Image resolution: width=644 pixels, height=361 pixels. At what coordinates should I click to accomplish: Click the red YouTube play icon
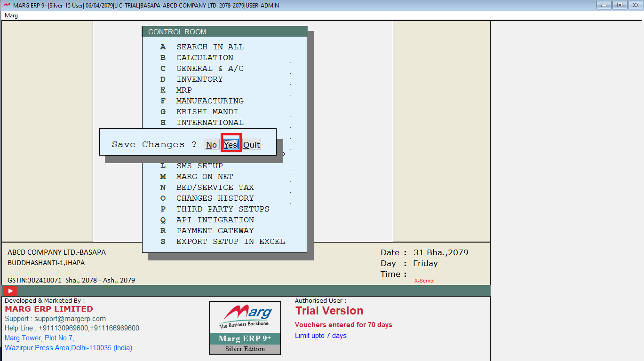(x=10, y=291)
